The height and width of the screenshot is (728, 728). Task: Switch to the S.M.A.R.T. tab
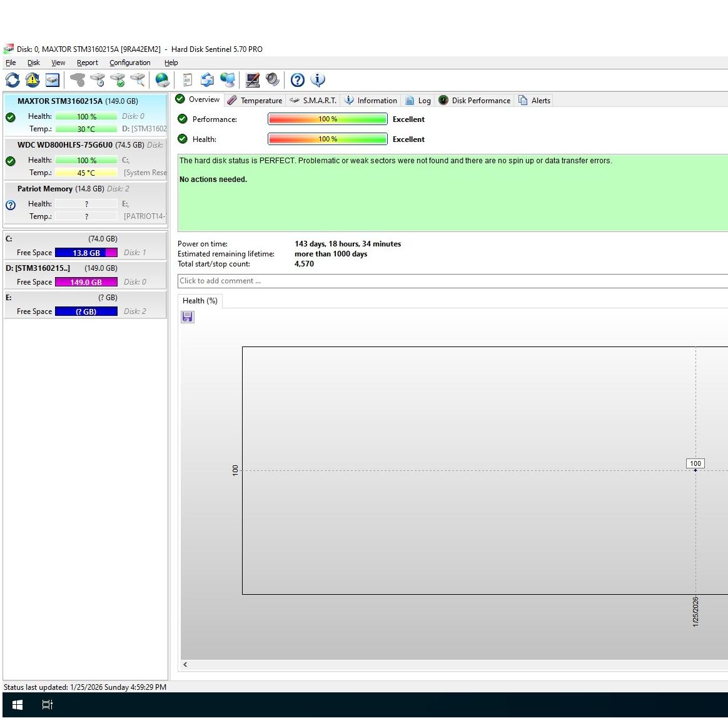313,101
